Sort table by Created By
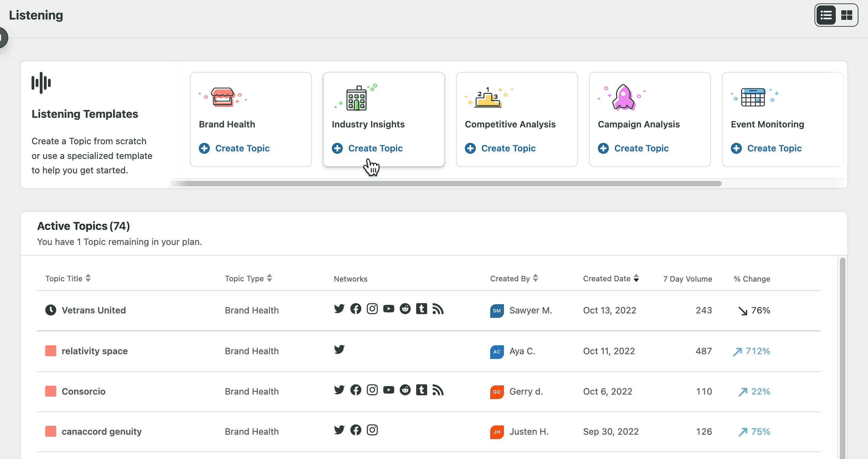868x459 pixels. (514, 278)
